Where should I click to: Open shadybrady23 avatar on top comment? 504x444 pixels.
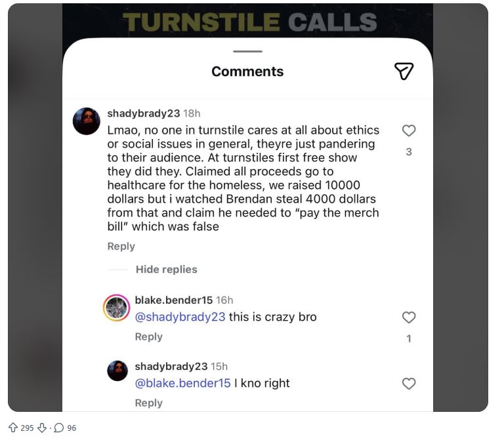(x=87, y=121)
